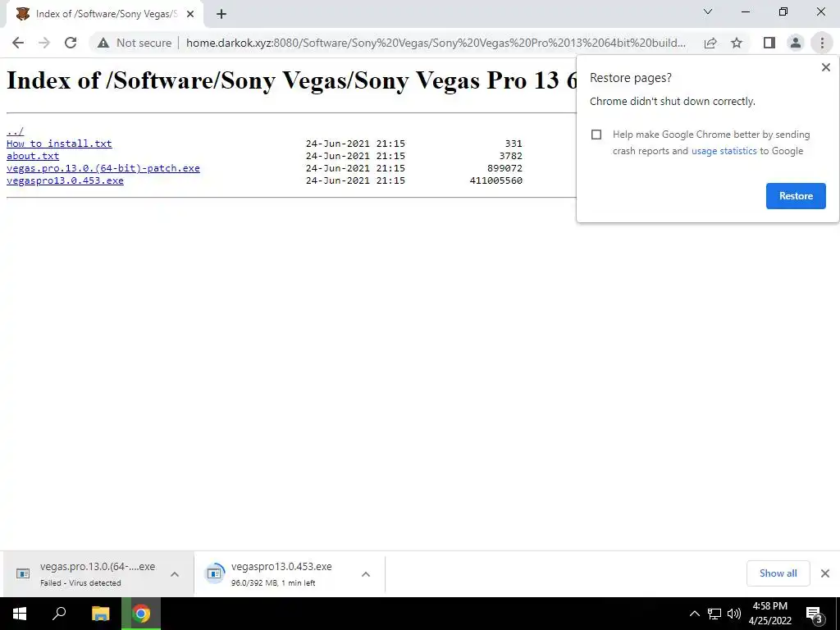Viewport: 840px width, 630px height.
Task: Open Chrome's three-dot menu
Action: (822, 43)
